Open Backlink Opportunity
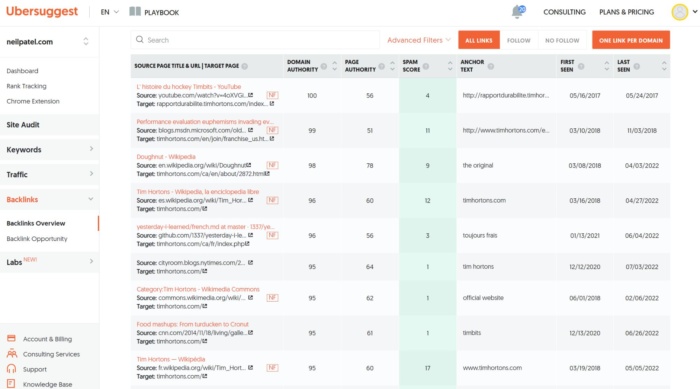Viewport: 700px width, 389px height. pyautogui.click(x=37, y=238)
